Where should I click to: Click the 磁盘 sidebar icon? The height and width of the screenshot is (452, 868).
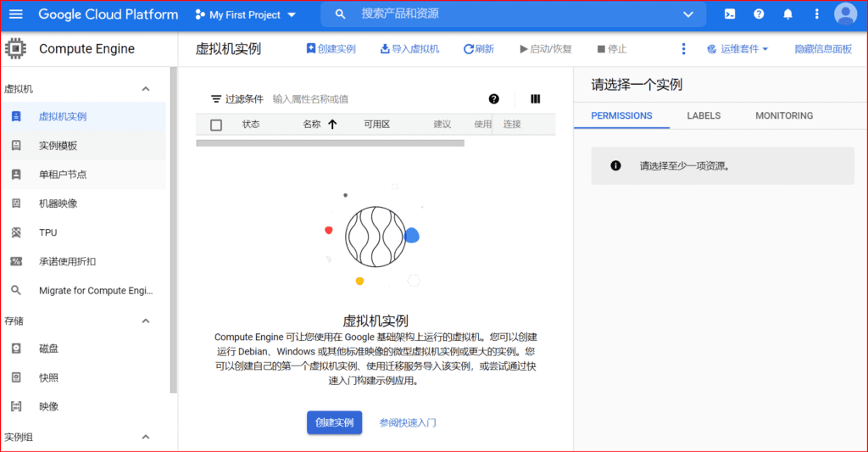pos(16,349)
